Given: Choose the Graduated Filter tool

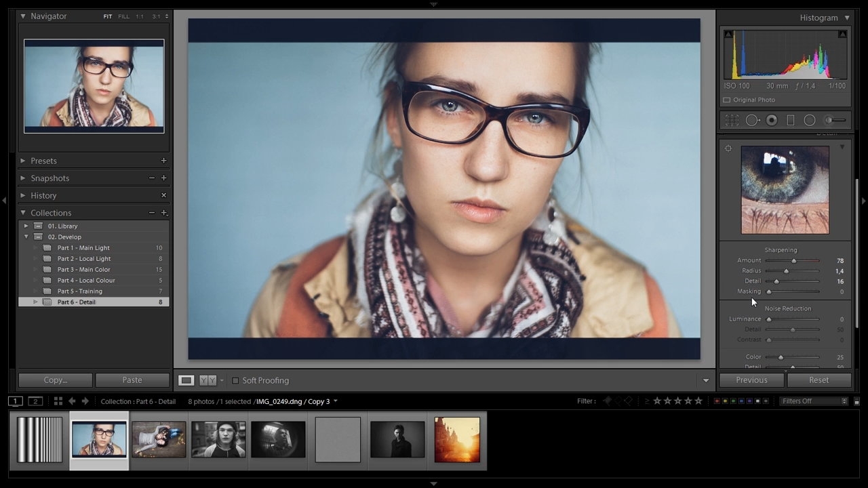Looking at the screenshot, I should tap(791, 120).
